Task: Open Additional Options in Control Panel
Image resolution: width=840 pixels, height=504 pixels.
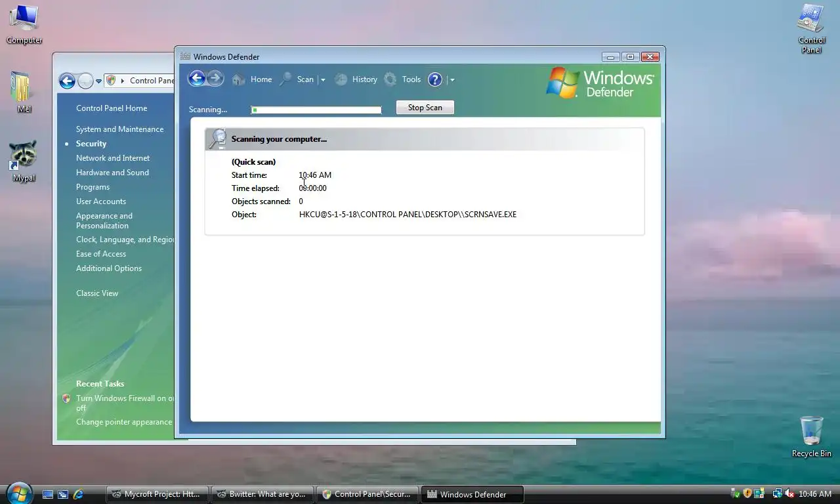Action: point(109,268)
